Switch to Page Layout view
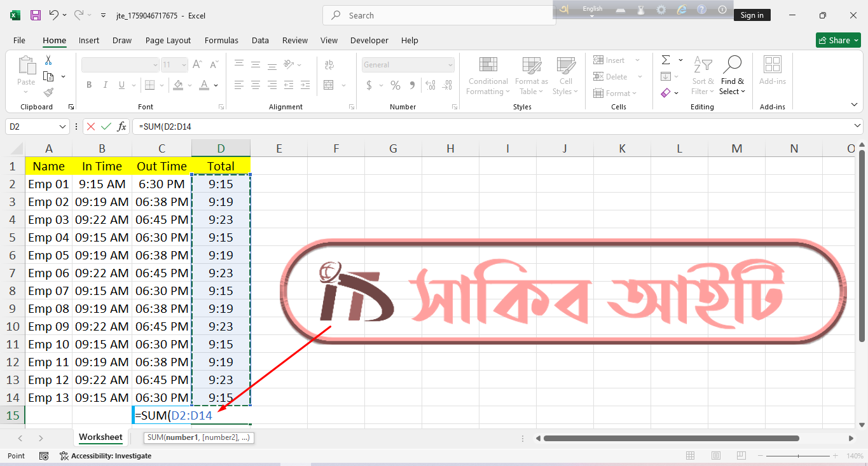This screenshot has width=868, height=466. [x=716, y=456]
